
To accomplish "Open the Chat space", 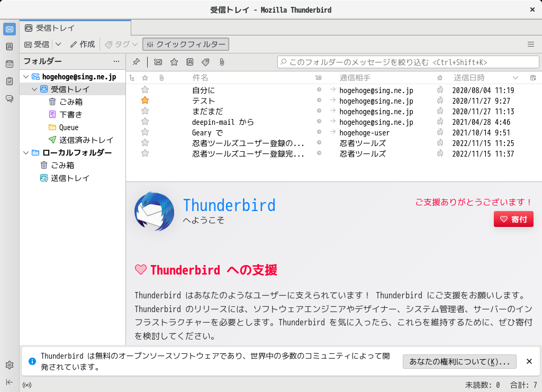I will pos(10,99).
